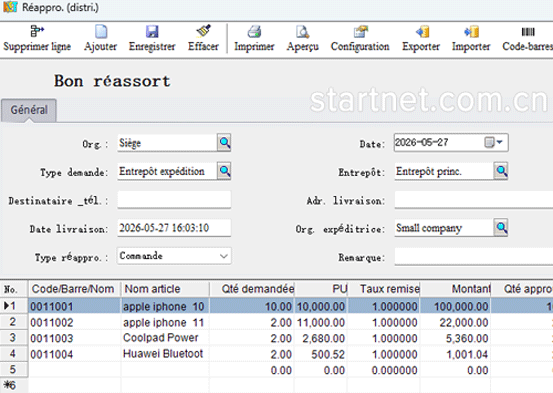Click quantity cell 10.00
The height and width of the screenshot is (393, 553).
(252, 306)
